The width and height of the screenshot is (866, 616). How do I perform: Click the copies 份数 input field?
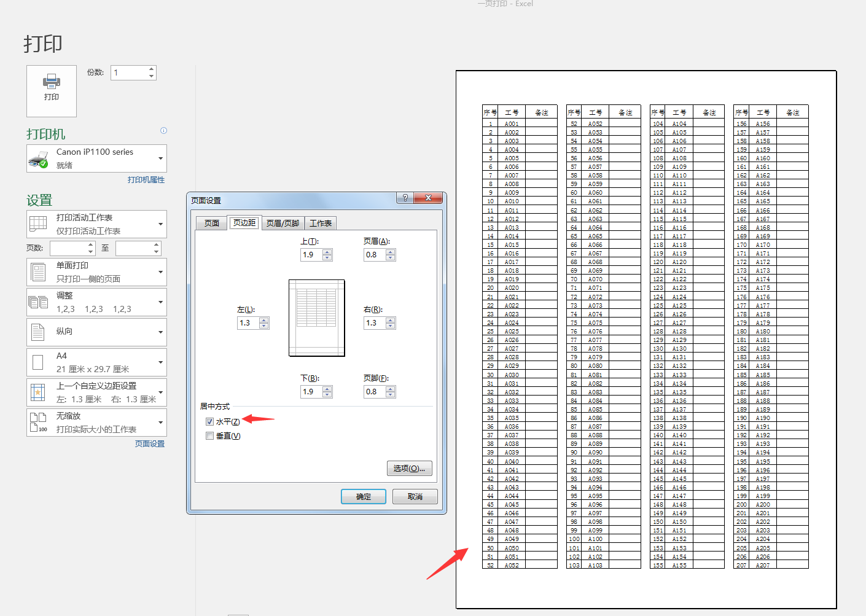point(129,72)
